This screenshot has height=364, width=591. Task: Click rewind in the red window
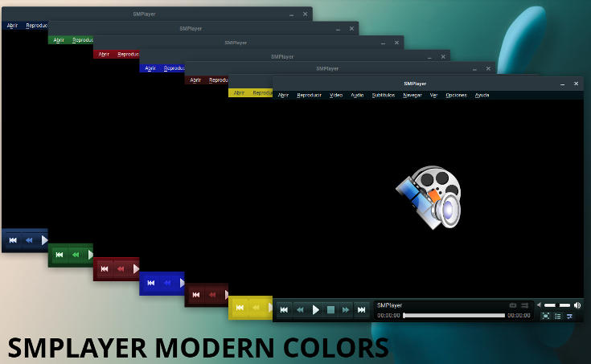pyautogui.click(x=121, y=269)
